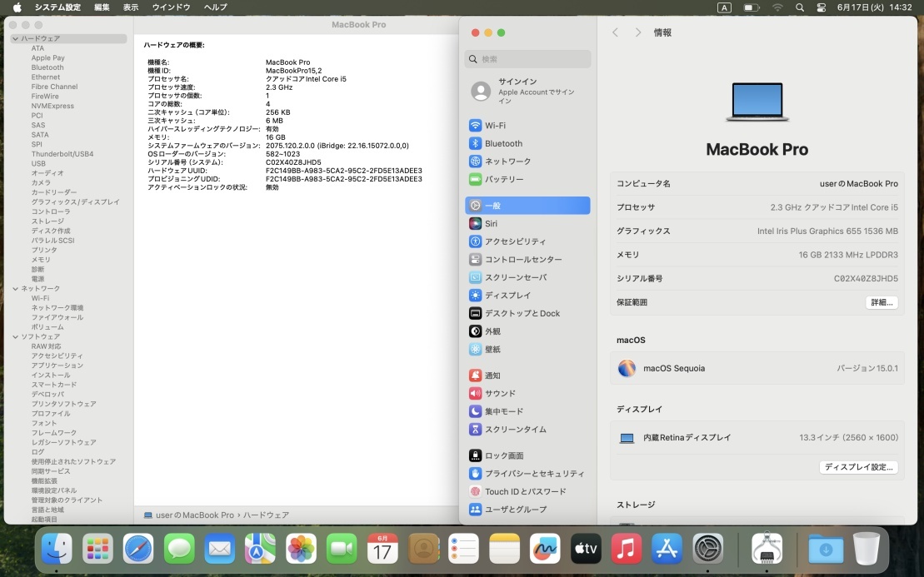Open 通知 notifications settings

click(x=527, y=376)
